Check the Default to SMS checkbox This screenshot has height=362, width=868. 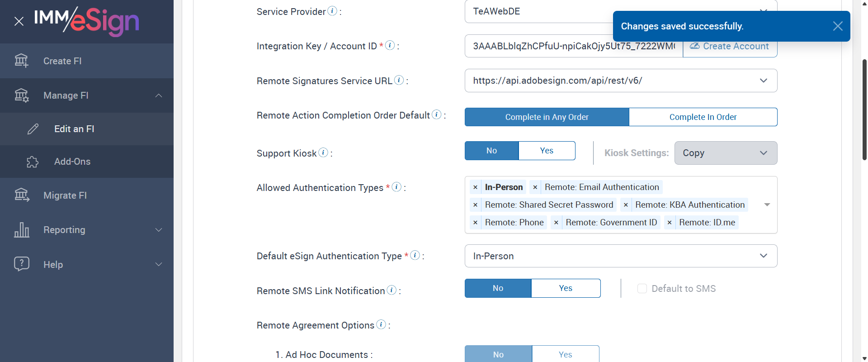point(642,289)
